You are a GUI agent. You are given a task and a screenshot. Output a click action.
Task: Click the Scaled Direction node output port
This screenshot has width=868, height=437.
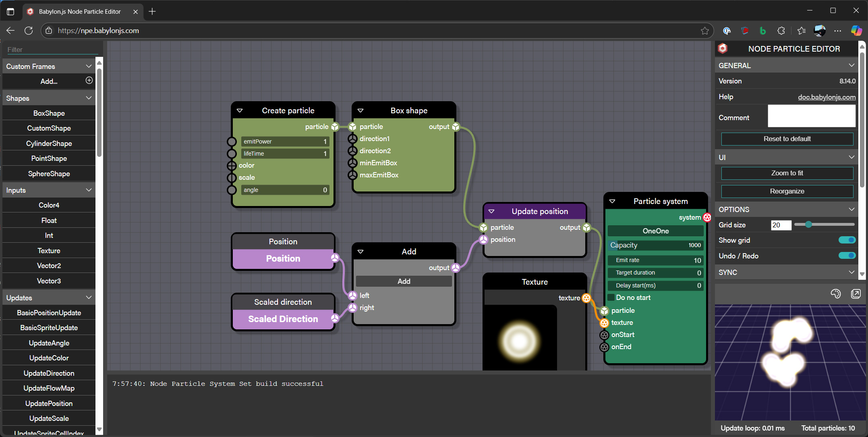tap(335, 318)
